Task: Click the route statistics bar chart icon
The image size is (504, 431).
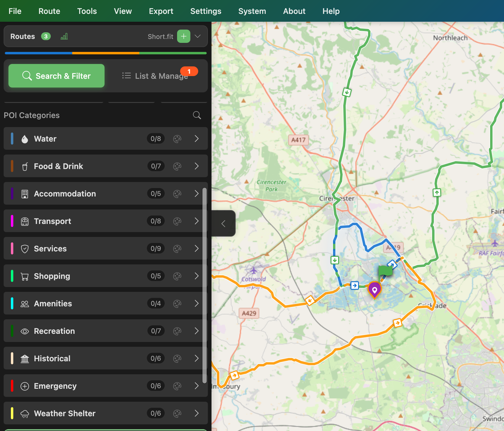Action: tap(64, 37)
